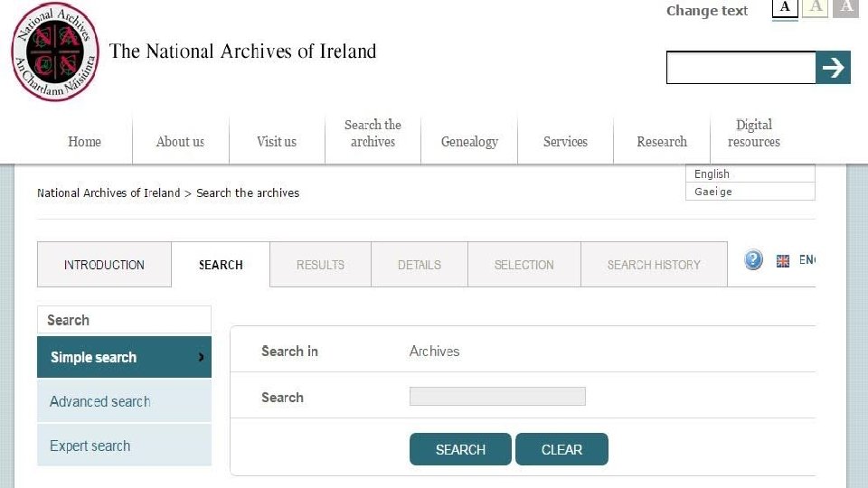
Task: Open the Genealogy menu
Action: pyautogui.click(x=469, y=142)
